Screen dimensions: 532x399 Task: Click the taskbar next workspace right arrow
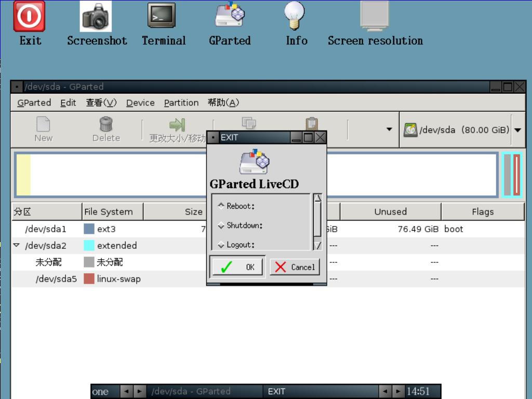pos(139,391)
